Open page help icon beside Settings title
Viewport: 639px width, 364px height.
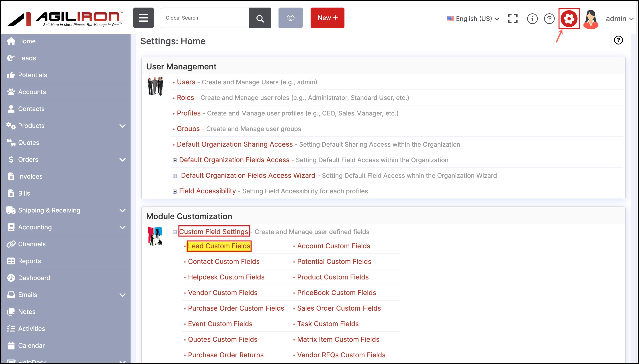(x=618, y=40)
